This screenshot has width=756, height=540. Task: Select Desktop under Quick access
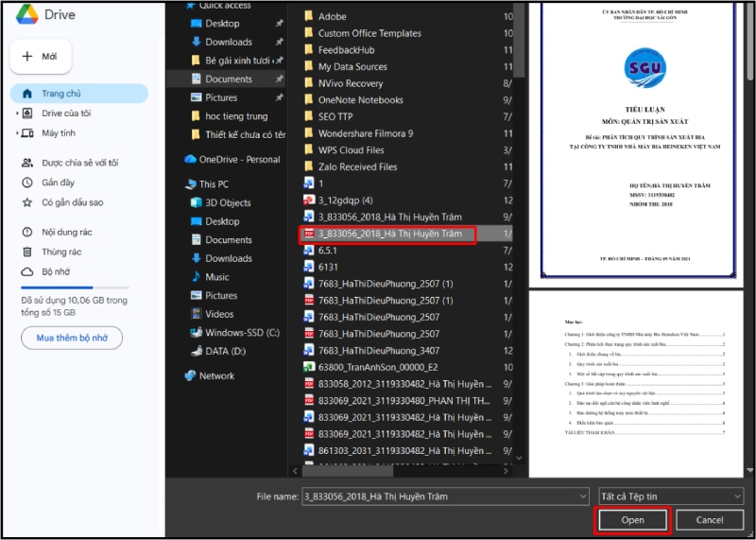point(222,23)
